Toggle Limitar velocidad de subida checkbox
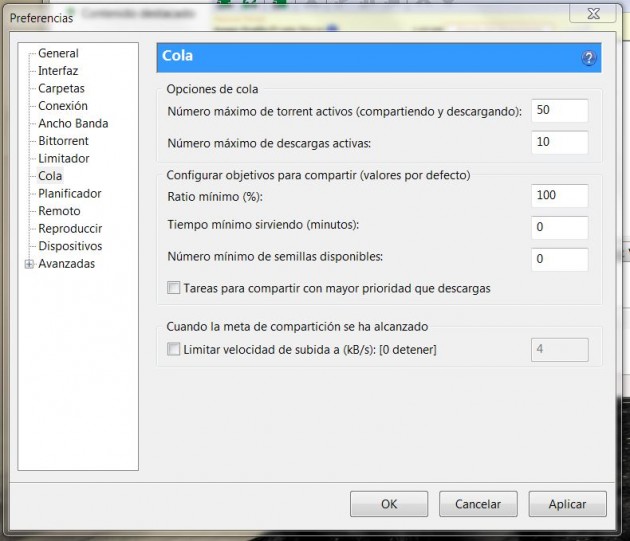This screenshot has width=630, height=541. tap(174, 349)
